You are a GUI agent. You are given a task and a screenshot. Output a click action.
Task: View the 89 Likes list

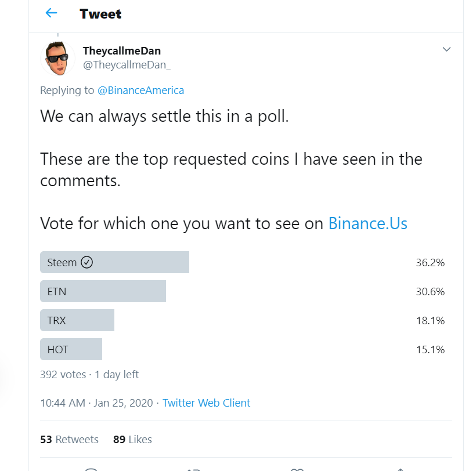click(x=132, y=440)
